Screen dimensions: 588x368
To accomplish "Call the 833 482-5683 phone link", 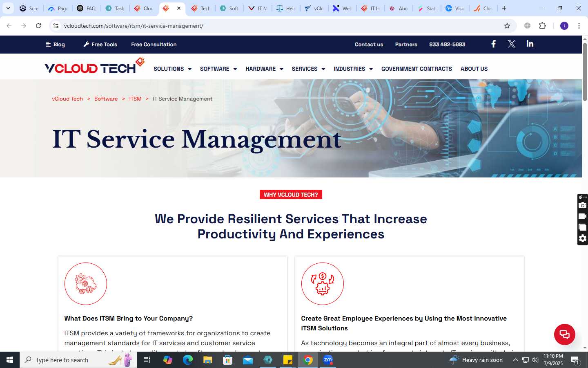I will point(447,44).
